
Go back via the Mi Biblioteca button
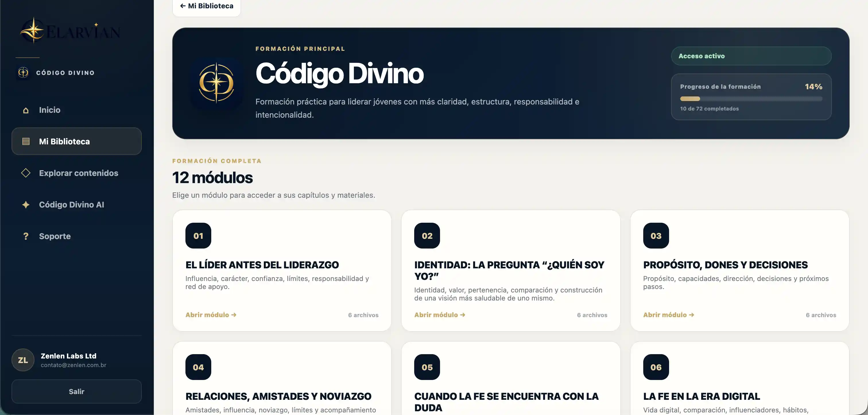[207, 6]
